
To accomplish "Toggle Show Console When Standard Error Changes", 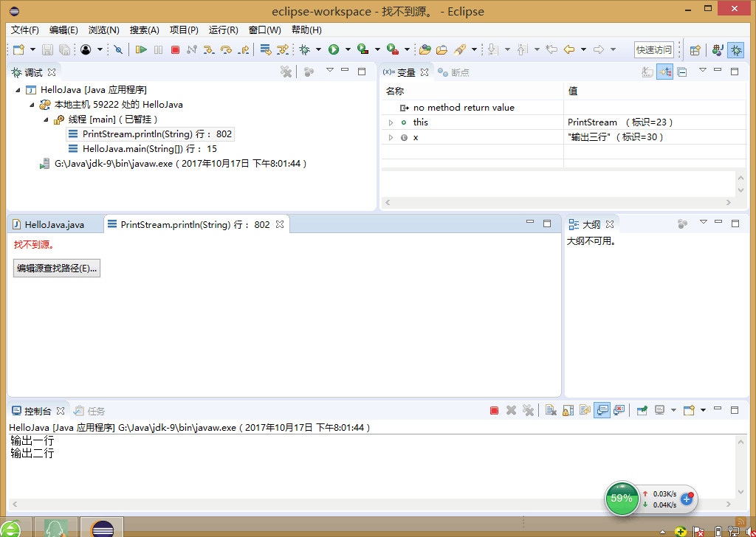I will pos(619,410).
